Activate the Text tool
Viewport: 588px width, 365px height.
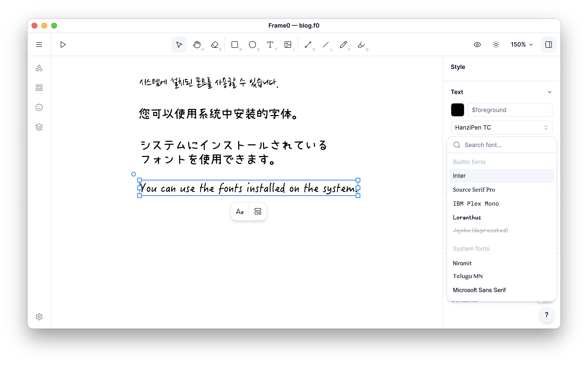pos(270,45)
